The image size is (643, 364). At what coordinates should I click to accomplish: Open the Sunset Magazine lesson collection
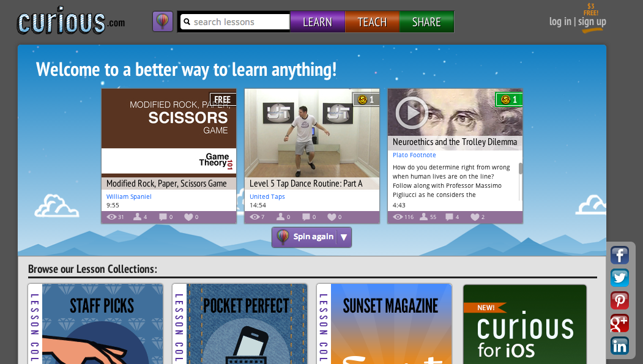click(384, 324)
